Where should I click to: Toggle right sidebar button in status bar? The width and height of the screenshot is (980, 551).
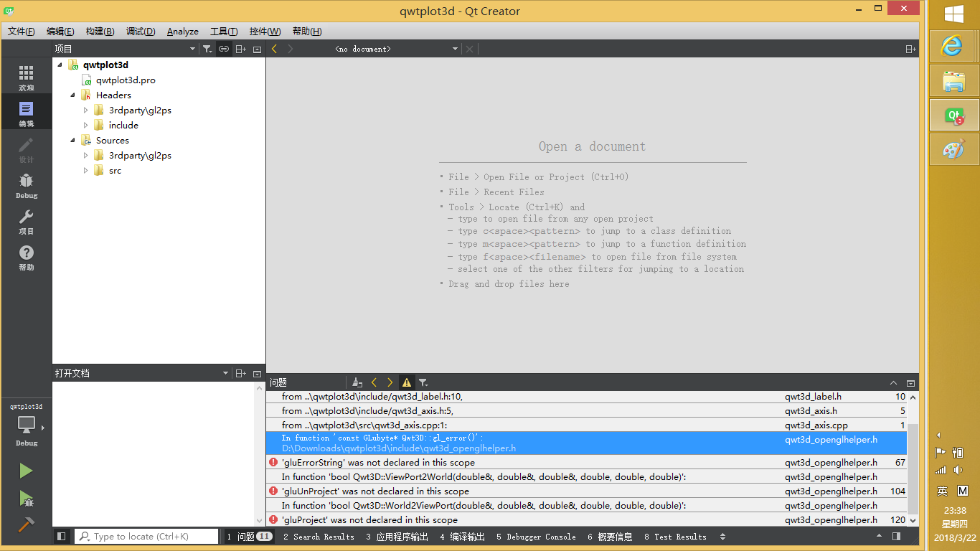pyautogui.click(x=896, y=536)
